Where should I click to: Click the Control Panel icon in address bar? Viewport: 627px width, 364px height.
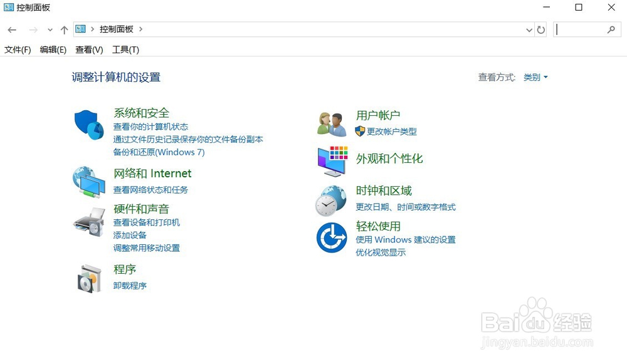pyautogui.click(x=81, y=29)
